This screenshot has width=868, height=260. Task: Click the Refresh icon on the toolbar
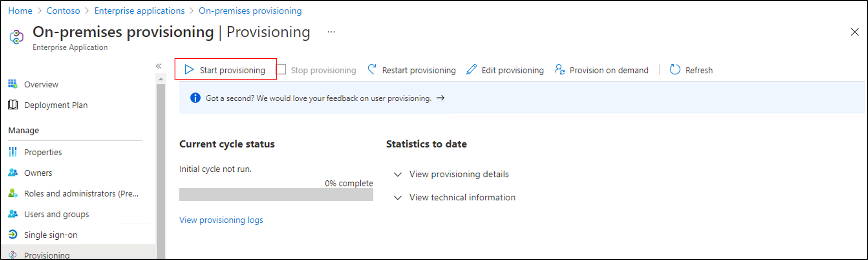(674, 70)
